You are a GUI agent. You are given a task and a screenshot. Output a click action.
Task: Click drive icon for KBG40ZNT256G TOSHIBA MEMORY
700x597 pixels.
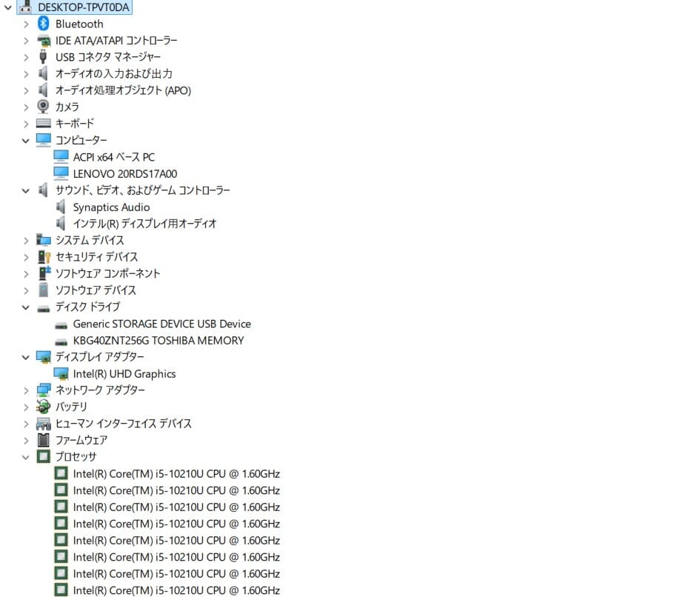pyautogui.click(x=61, y=342)
